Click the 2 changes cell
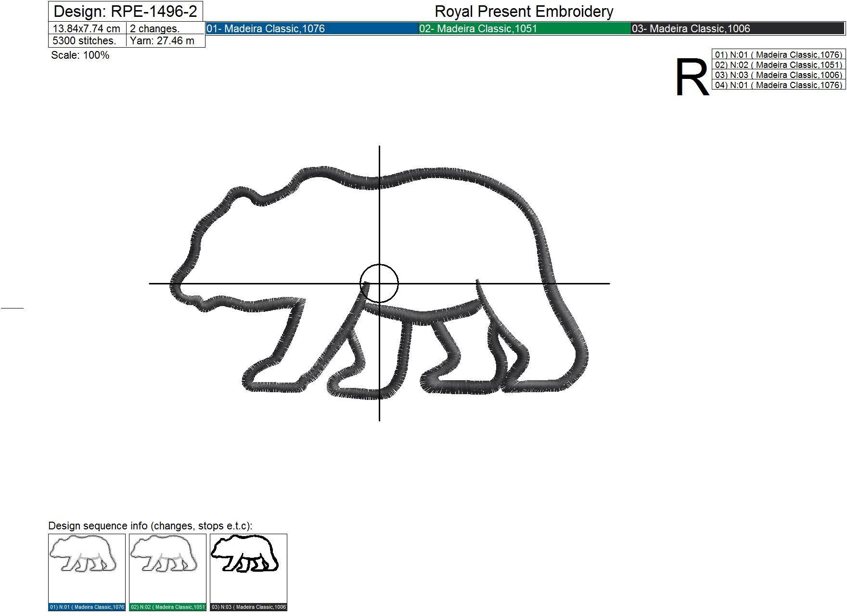Screen dimensions: 847x616 point(165,28)
